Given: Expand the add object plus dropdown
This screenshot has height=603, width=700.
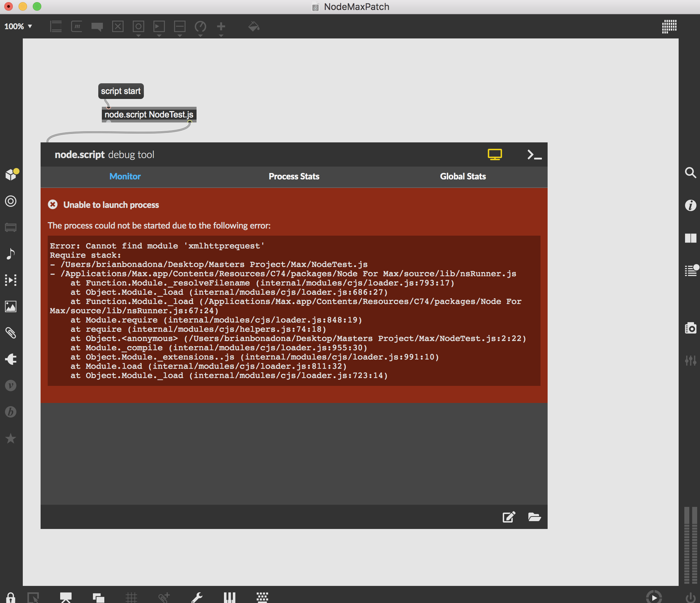Looking at the screenshot, I should [x=221, y=28].
